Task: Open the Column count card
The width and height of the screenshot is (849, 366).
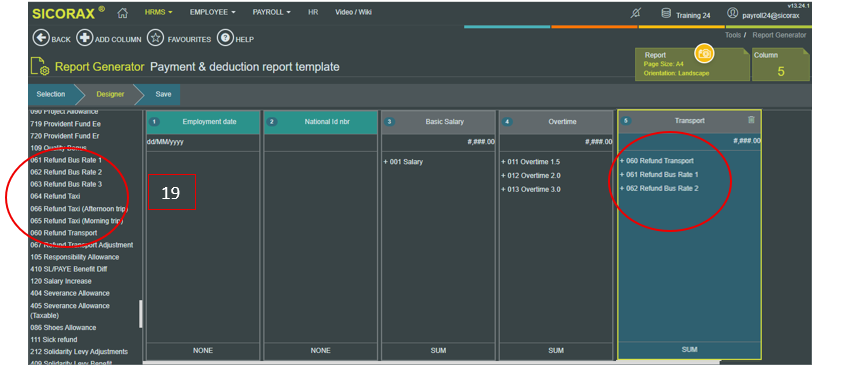Action: click(781, 64)
